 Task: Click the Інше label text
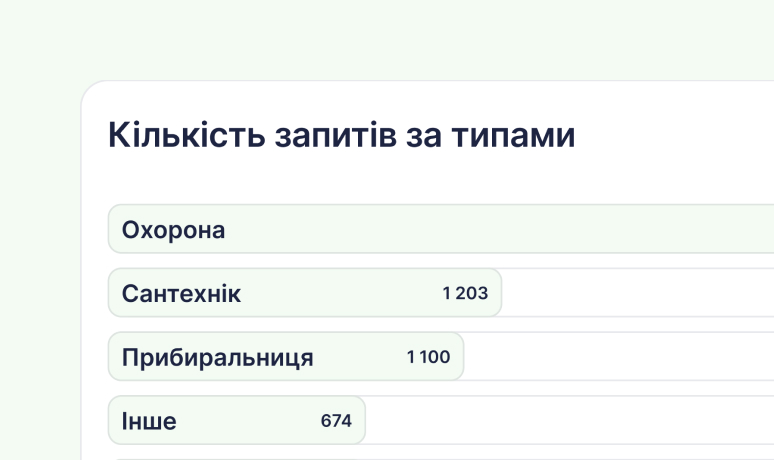(x=149, y=421)
